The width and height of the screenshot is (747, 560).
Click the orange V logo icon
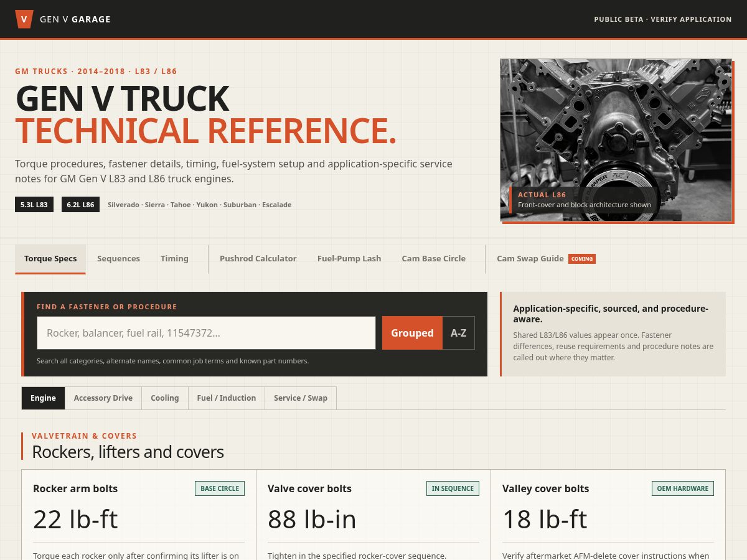tap(24, 19)
